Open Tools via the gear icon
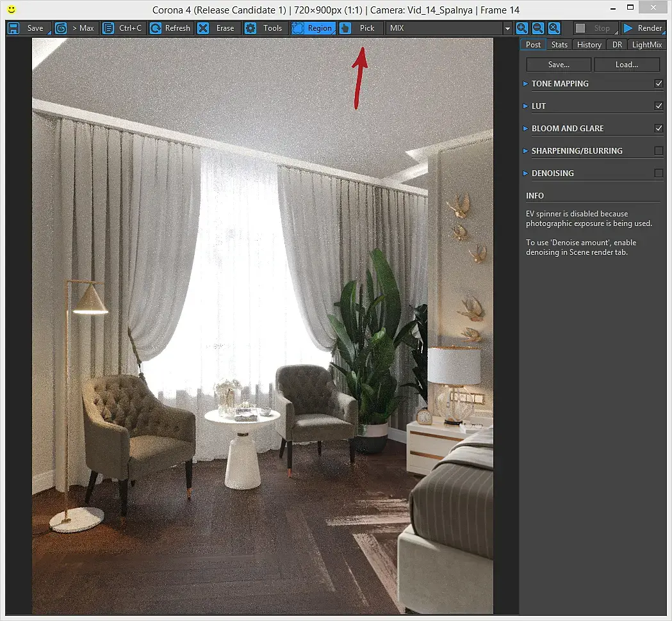This screenshot has width=672, height=621. tap(250, 28)
